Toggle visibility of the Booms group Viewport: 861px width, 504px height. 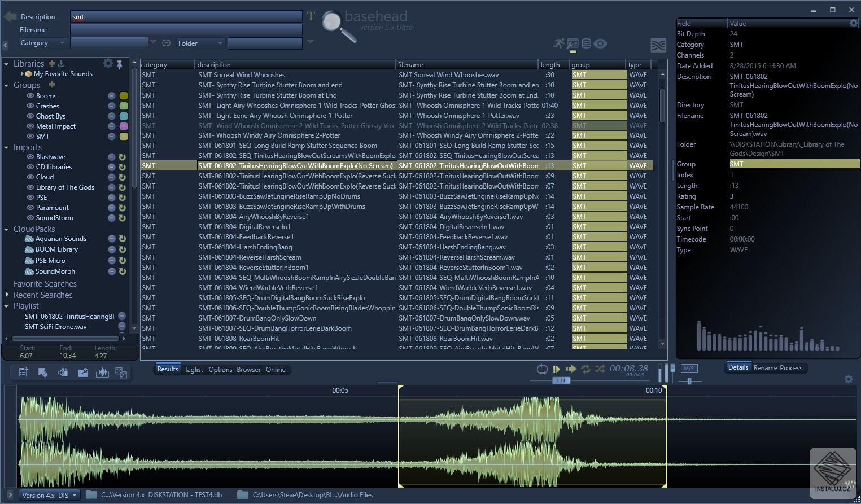[30, 96]
